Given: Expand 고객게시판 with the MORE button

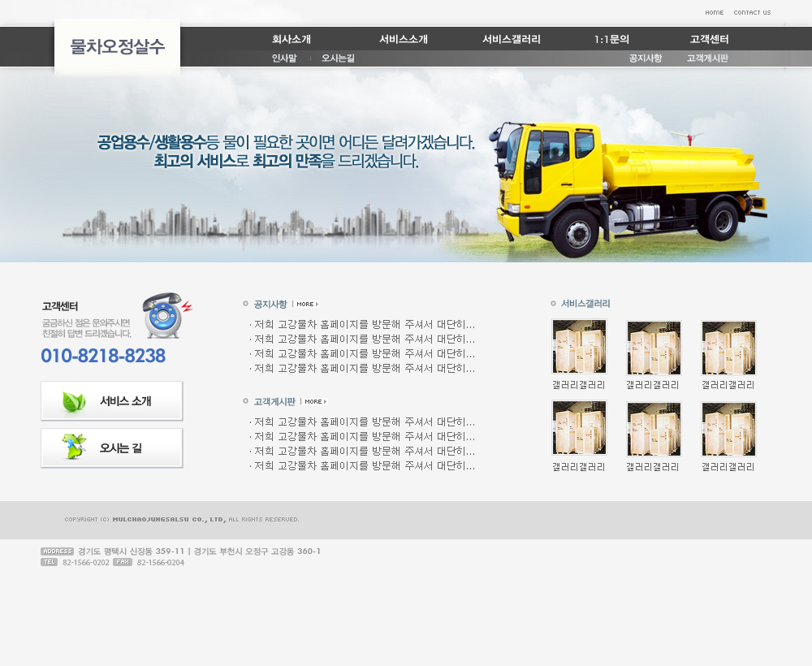Looking at the screenshot, I should coord(315,402).
